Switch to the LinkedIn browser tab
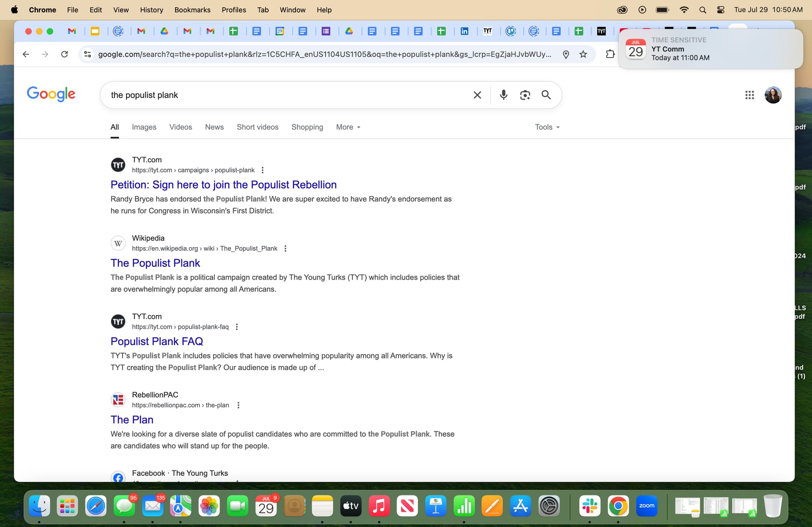This screenshot has width=812, height=527. pos(464,31)
